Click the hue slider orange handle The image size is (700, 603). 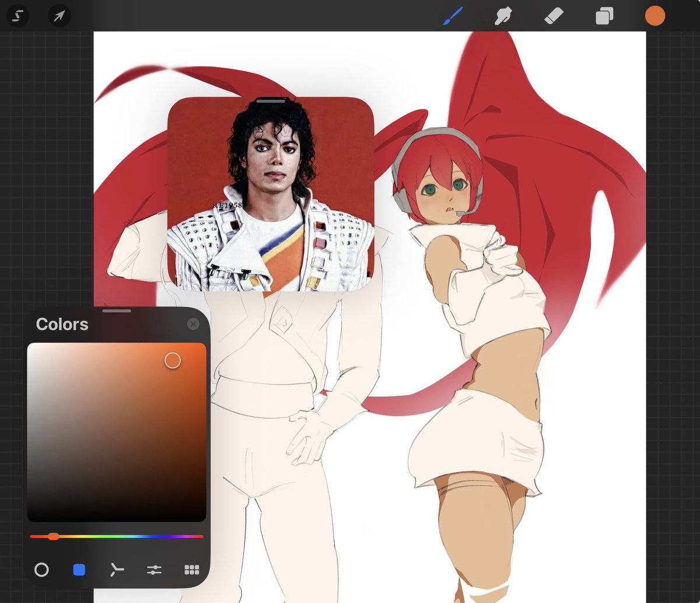pos(53,536)
